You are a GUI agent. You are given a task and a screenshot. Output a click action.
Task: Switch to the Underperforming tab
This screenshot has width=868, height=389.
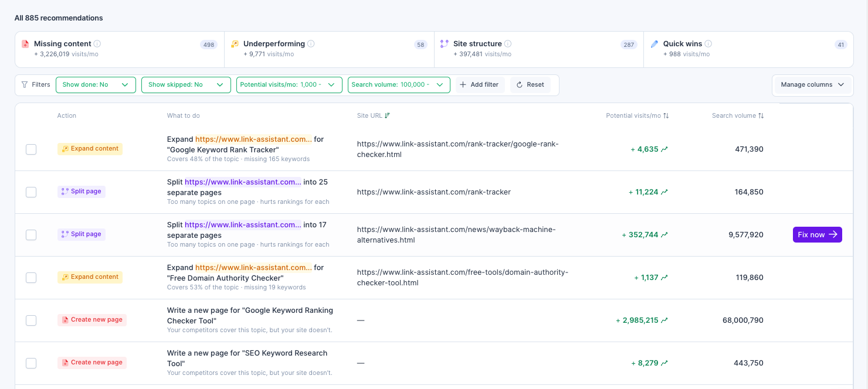point(329,49)
